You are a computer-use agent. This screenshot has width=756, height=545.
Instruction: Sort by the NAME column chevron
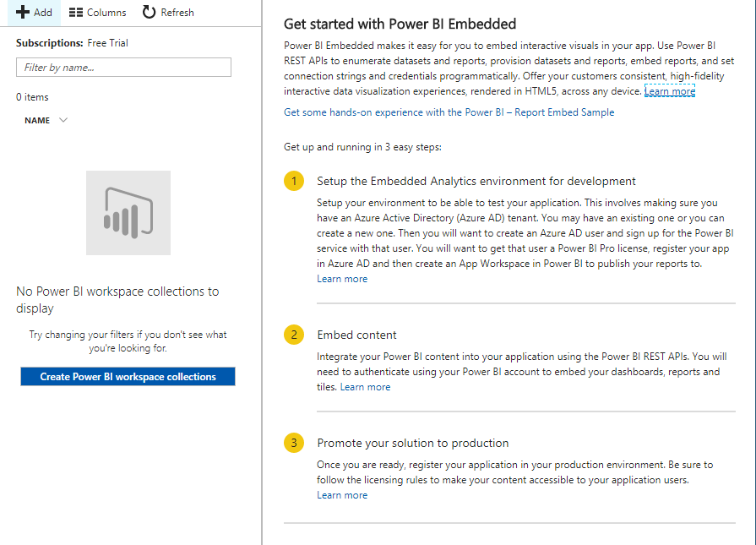click(x=63, y=120)
